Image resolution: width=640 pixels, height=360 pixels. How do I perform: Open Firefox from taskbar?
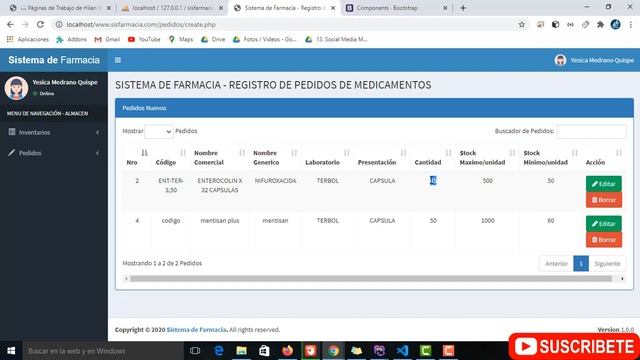[287, 351]
